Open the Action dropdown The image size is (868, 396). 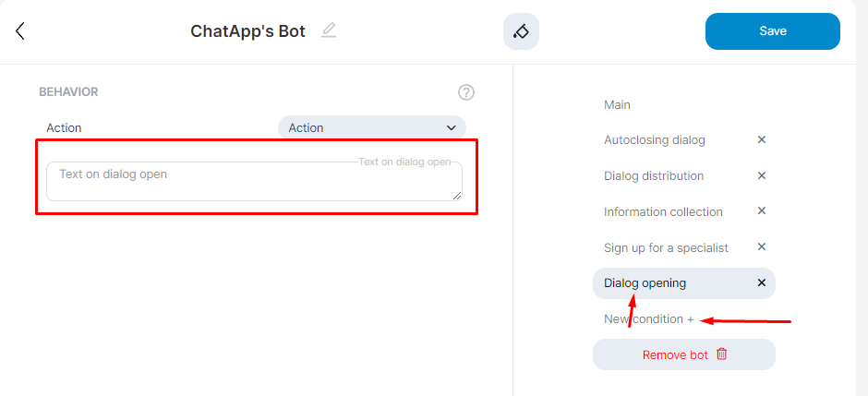pyautogui.click(x=371, y=127)
